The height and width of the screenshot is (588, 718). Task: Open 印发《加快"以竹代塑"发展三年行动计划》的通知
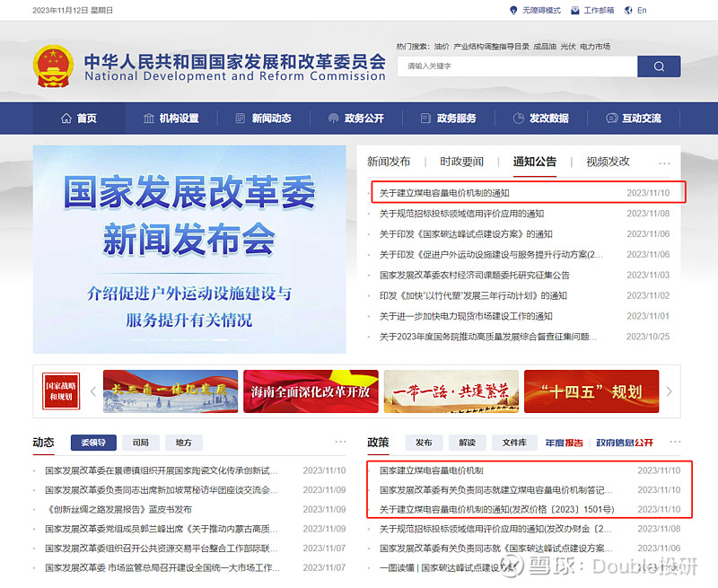(473, 296)
